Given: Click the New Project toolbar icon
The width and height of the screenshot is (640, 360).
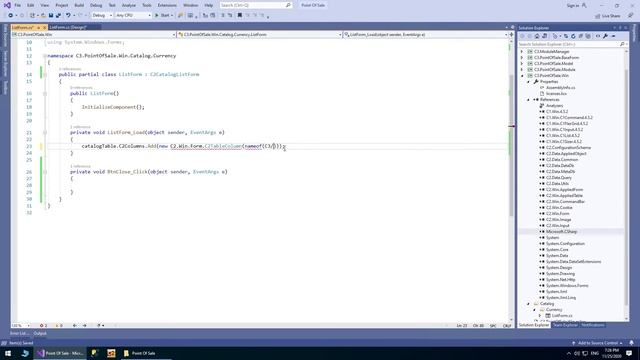Looking at the screenshot, I should [32, 16].
